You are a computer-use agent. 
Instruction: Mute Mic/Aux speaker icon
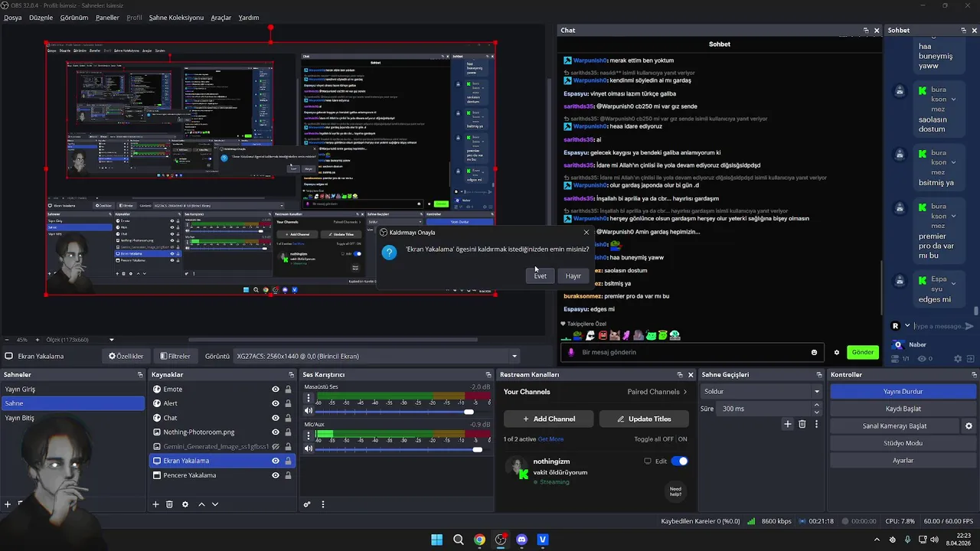click(x=309, y=449)
